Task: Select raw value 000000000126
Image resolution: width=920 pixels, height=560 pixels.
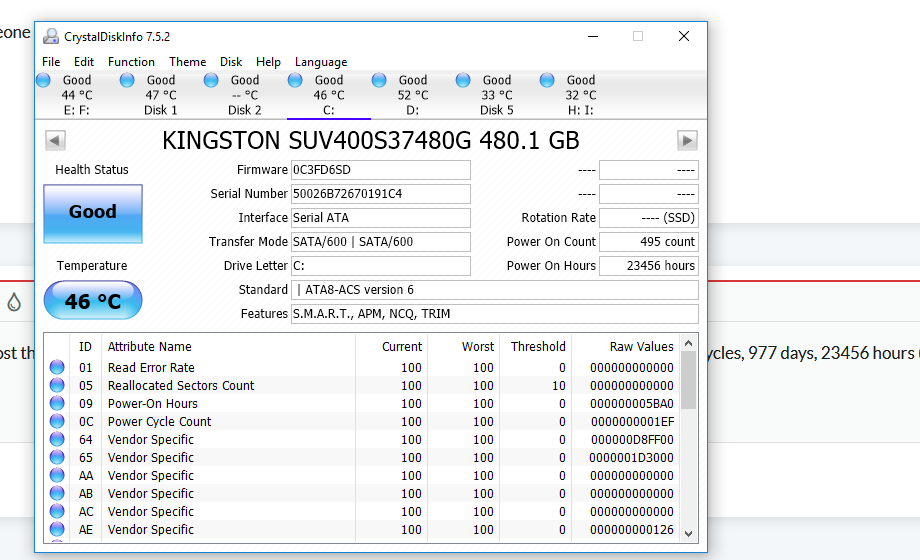Action: point(632,529)
